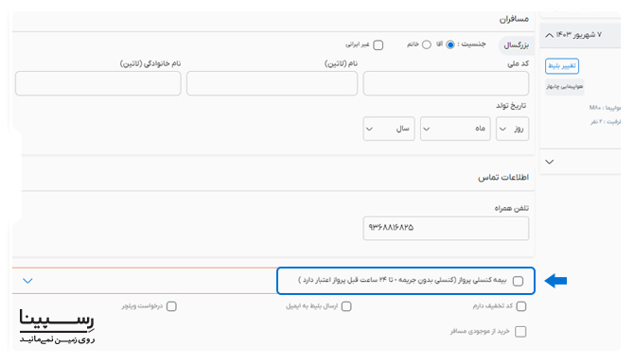Image resolution: width=634 pixels, height=364 pixels.
Task: Expand the blue chevron on insurance row
Action: point(27,281)
